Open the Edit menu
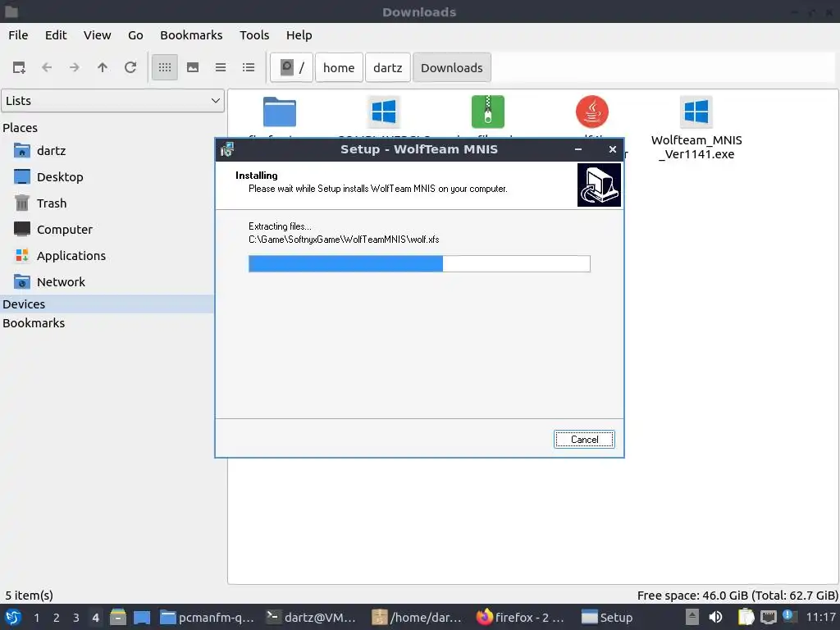 56,35
